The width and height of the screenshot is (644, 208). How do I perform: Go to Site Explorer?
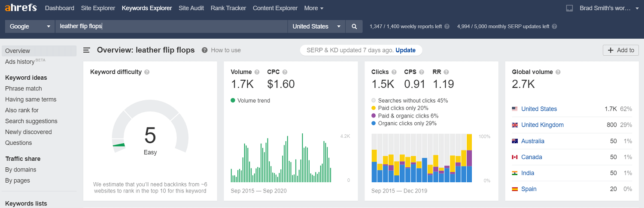[x=98, y=8]
